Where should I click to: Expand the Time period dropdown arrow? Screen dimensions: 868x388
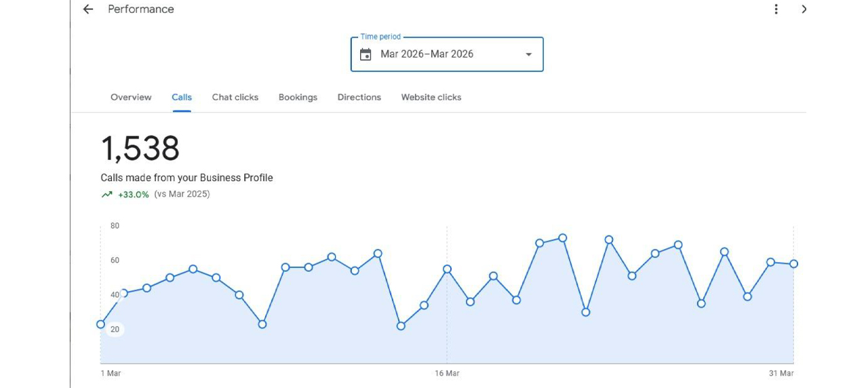coord(529,55)
